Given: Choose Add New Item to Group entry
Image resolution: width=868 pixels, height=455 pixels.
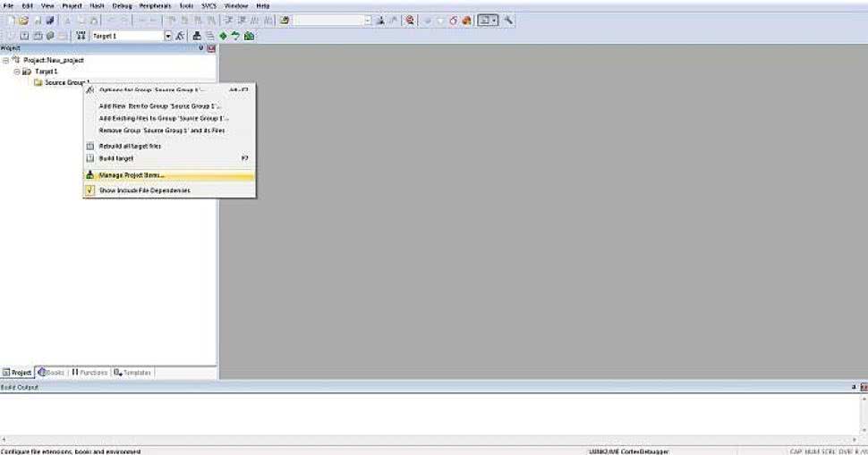Looking at the screenshot, I should pos(159,105).
